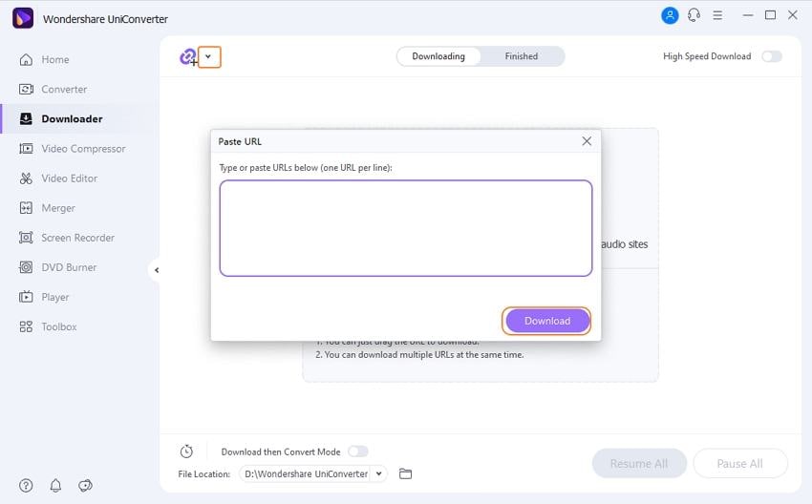Toggle Download then Convert Mode switch
This screenshot has height=504, width=812.
[x=358, y=451]
